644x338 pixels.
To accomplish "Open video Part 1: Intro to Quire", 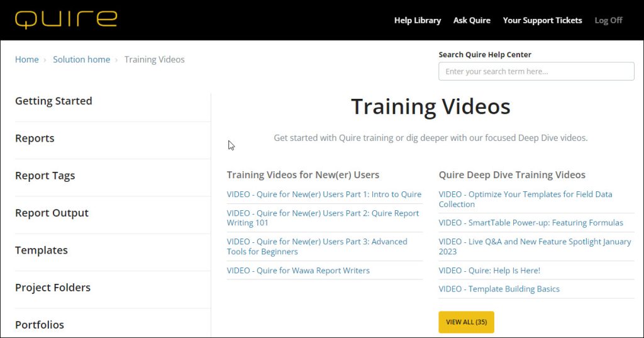I will [x=324, y=194].
